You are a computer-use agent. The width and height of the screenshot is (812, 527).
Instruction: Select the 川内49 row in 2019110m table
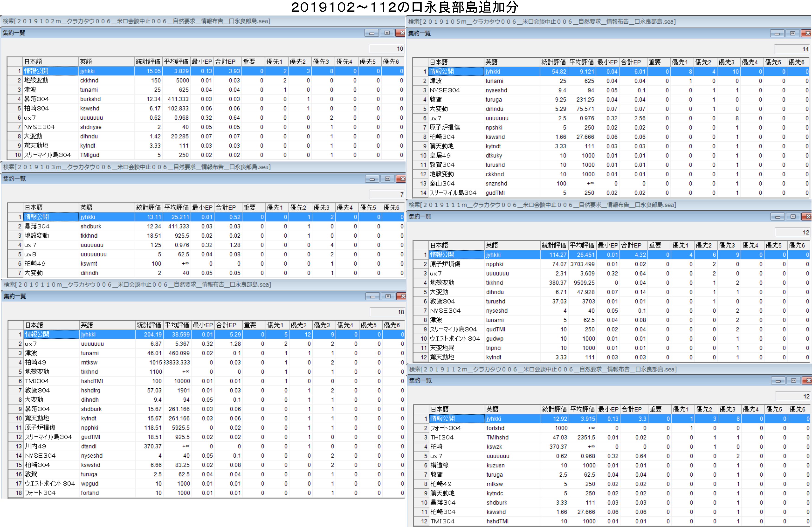click(x=36, y=446)
